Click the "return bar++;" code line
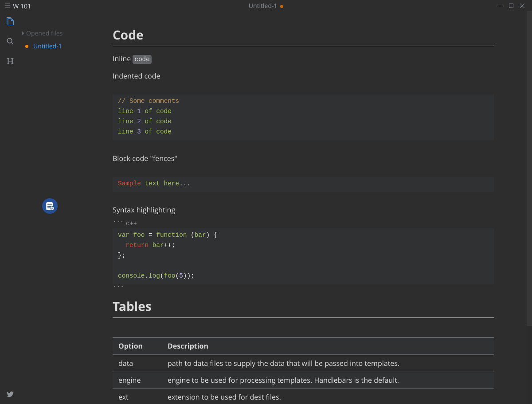Image resolution: width=532 pixels, height=404 pixels. (x=150, y=245)
